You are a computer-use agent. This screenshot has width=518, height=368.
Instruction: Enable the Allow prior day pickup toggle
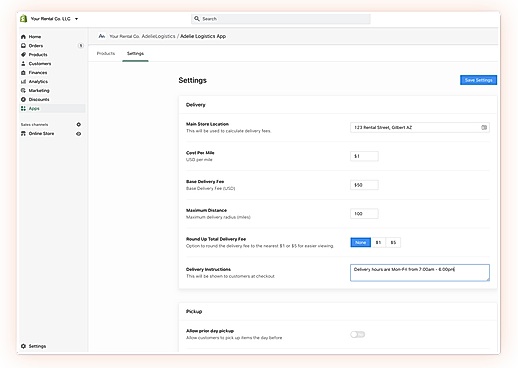tap(358, 334)
